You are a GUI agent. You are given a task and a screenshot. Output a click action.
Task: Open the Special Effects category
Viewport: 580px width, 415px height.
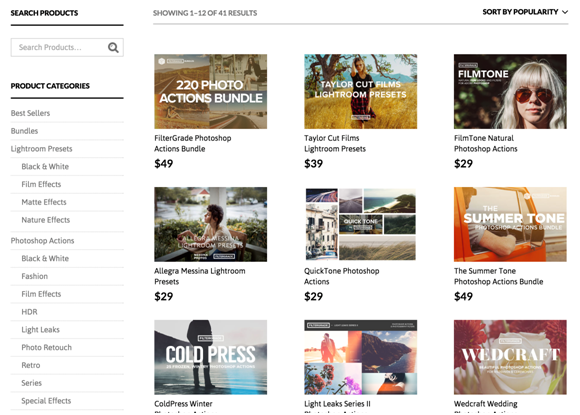click(46, 401)
